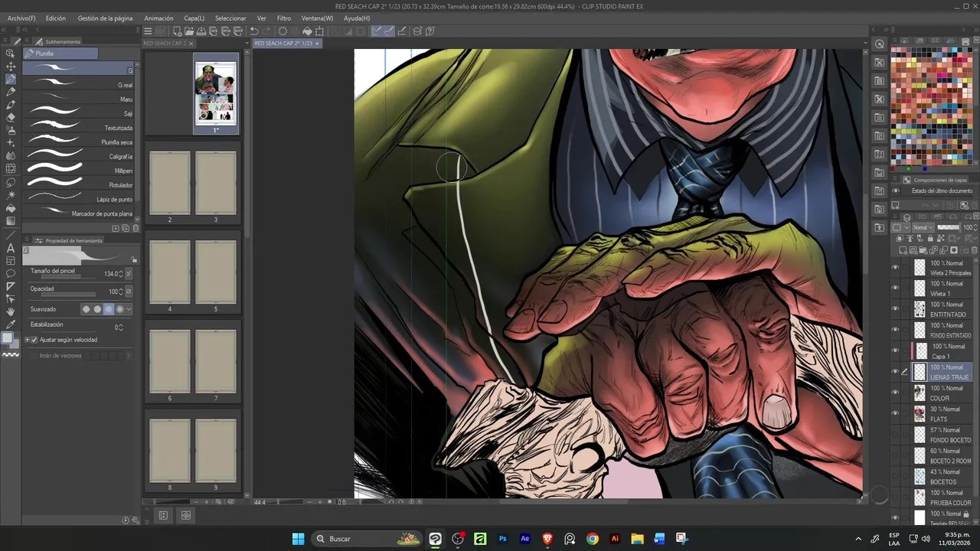Click the New document icon
The image size is (980, 551).
[x=177, y=31]
